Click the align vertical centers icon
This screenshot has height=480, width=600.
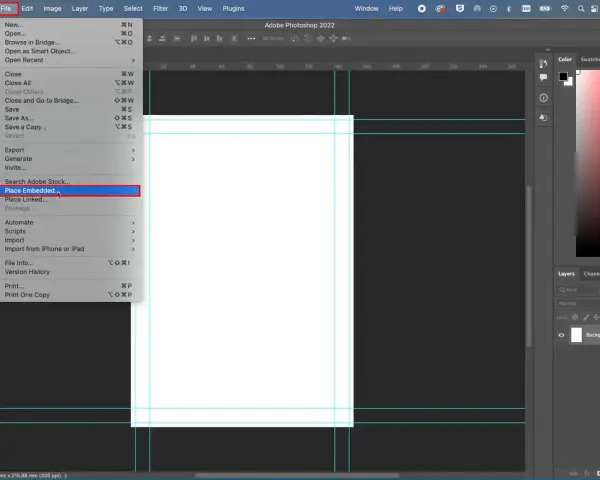coord(207,38)
